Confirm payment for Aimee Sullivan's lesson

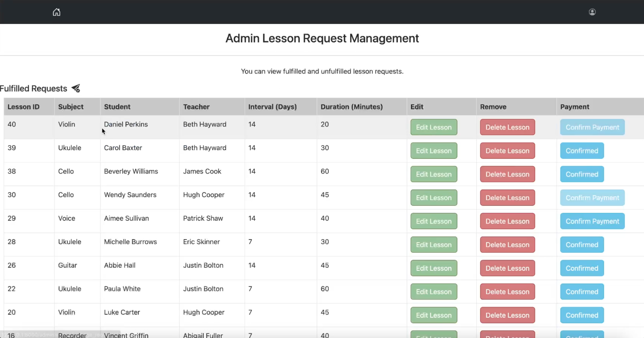tap(592, 221)
